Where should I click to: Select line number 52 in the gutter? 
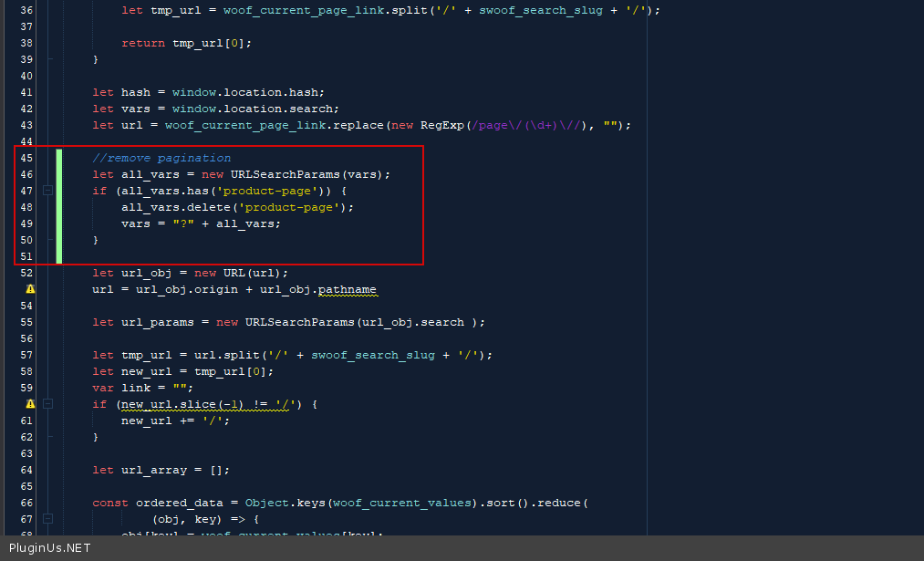[x=26, y=273]
